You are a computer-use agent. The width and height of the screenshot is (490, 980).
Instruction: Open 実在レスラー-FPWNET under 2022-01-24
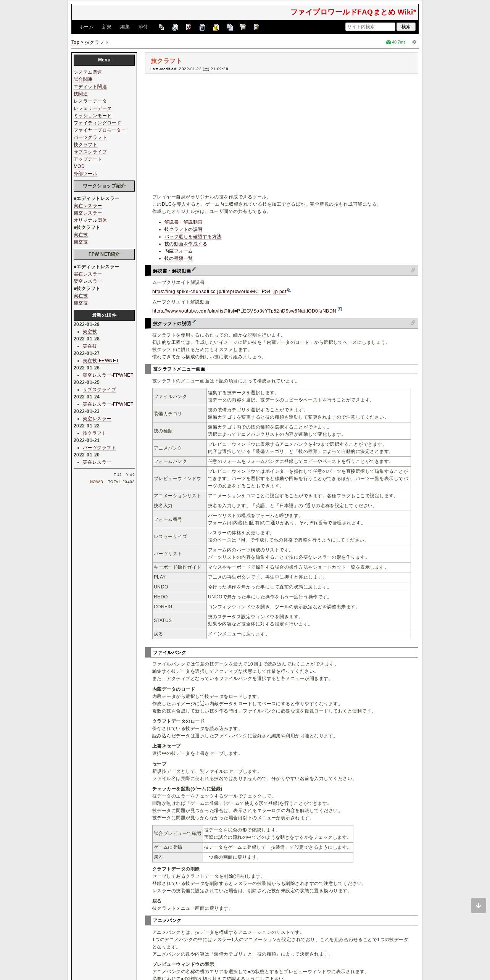(x=108, y=404)
